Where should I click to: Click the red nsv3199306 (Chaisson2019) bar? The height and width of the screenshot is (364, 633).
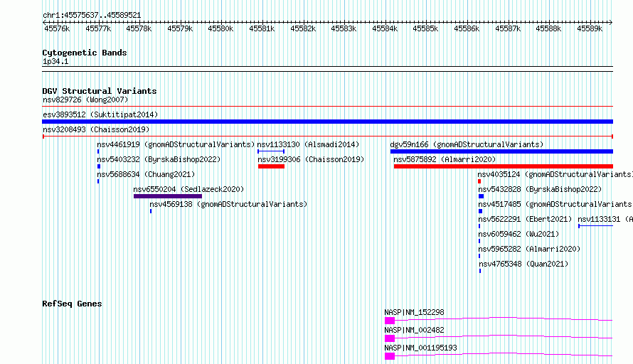pyautogui.click(x=271, y=166)
